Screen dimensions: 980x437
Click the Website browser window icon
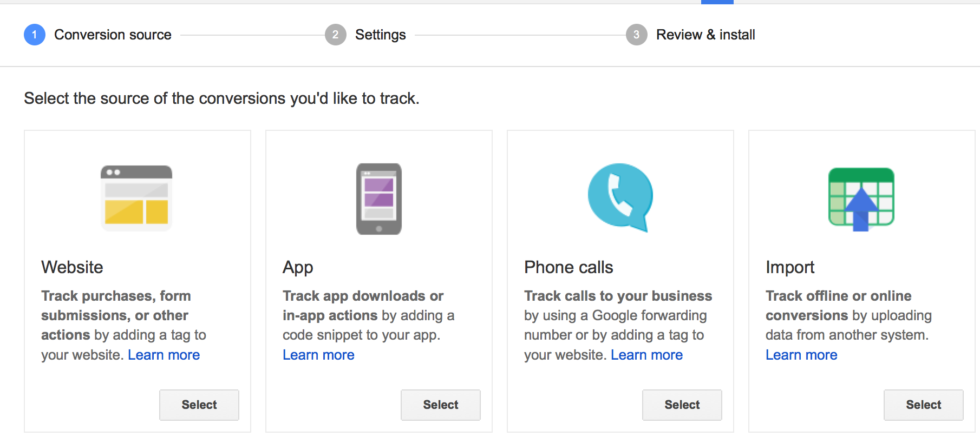pos(136,198)
